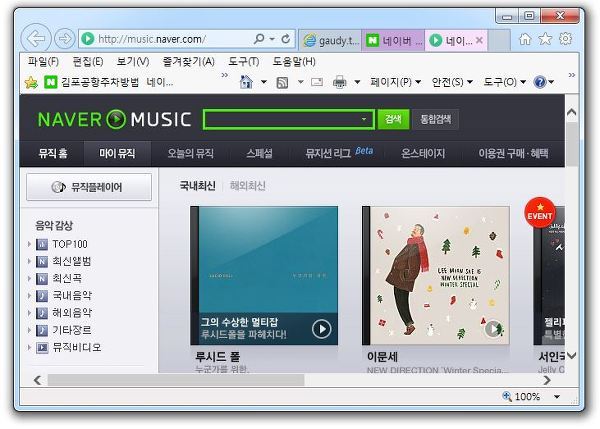Screen dimensions: 600x429
Task: Open the 도구(O) command bar dropdown
Action: [505, 82]
